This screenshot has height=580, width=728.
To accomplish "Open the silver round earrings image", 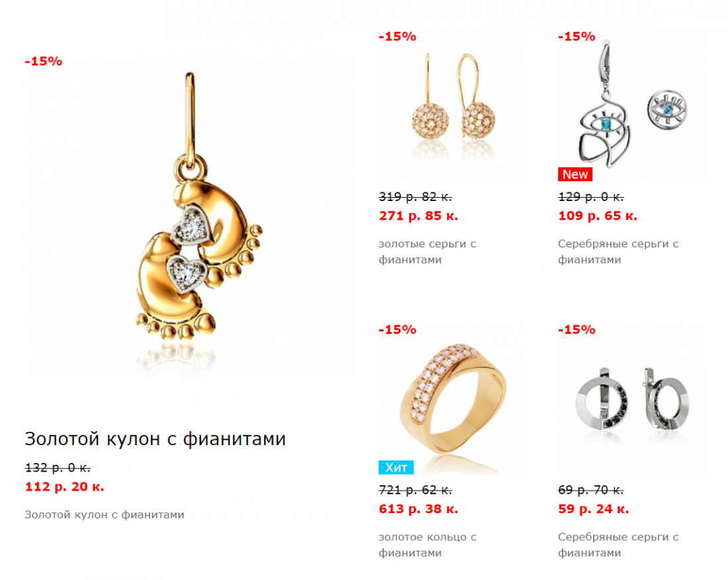I will coord(632,399).
